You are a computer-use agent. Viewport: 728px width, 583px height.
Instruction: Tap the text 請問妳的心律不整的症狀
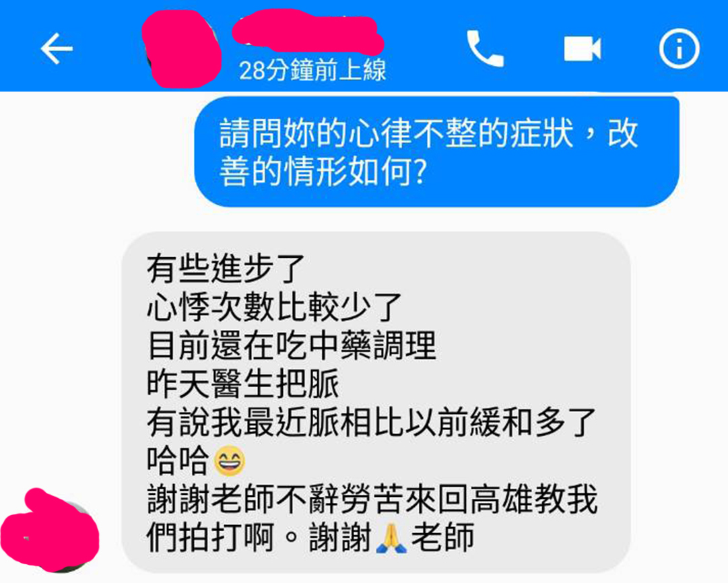pyautogui.click(x=396, y=133)
